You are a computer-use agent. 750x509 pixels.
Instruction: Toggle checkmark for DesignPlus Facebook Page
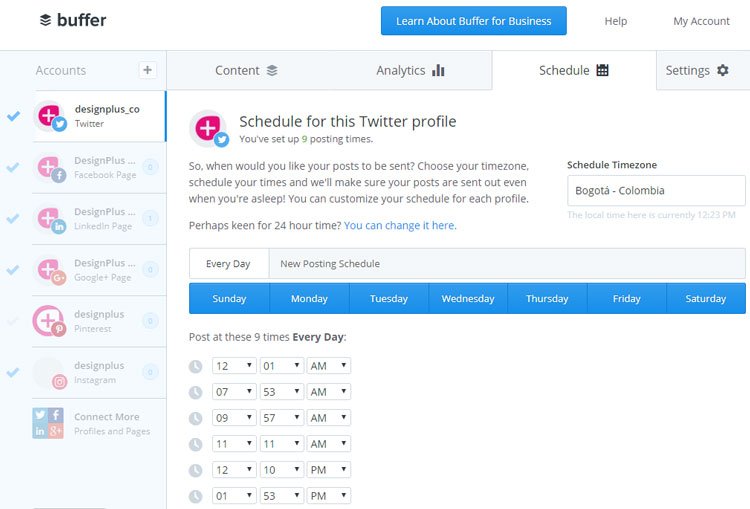[x=13, y=167]
